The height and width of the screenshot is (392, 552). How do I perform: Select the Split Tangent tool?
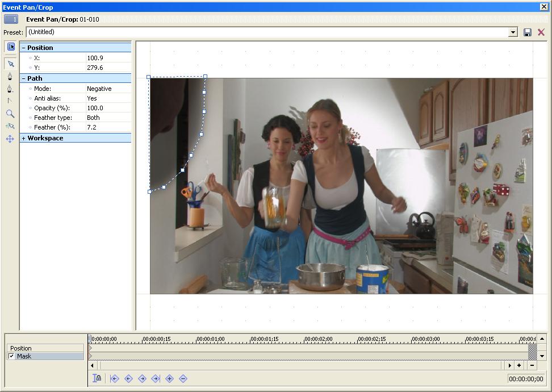tap(10, 101)
